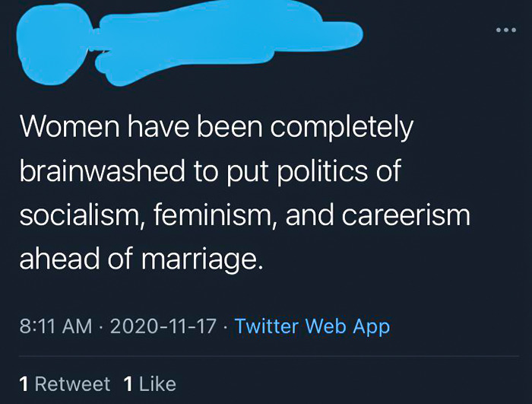The width and height of the screenshot is (532, 404).
Task: Open the three-dot more options menu
Action: pos(505,30)
